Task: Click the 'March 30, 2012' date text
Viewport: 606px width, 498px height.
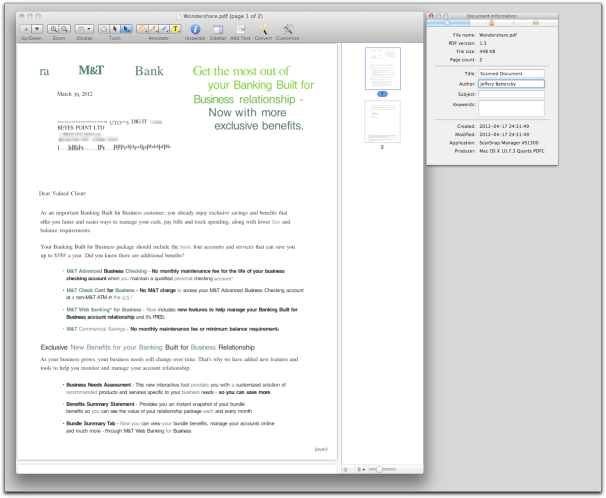Action: (x=75, y=94)
